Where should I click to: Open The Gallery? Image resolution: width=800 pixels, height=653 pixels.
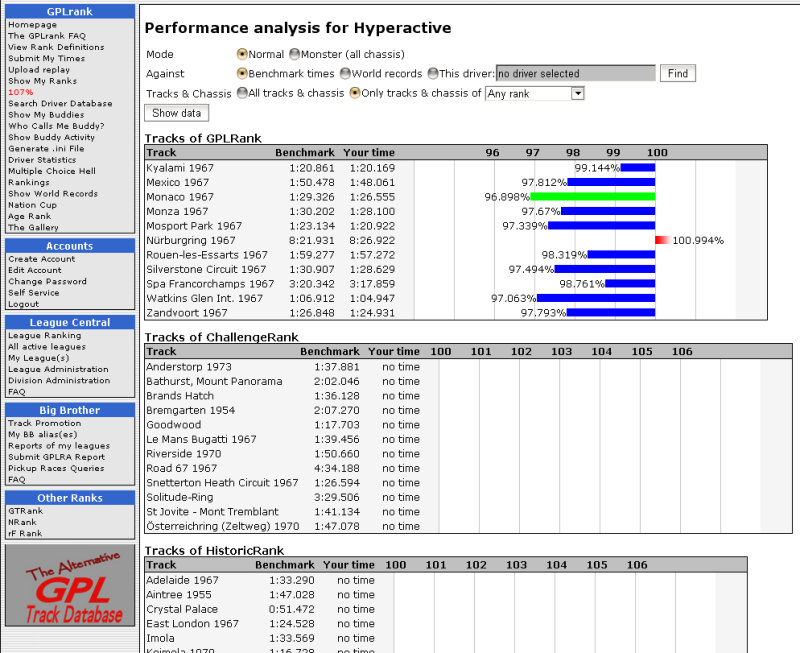pos(33,227)
